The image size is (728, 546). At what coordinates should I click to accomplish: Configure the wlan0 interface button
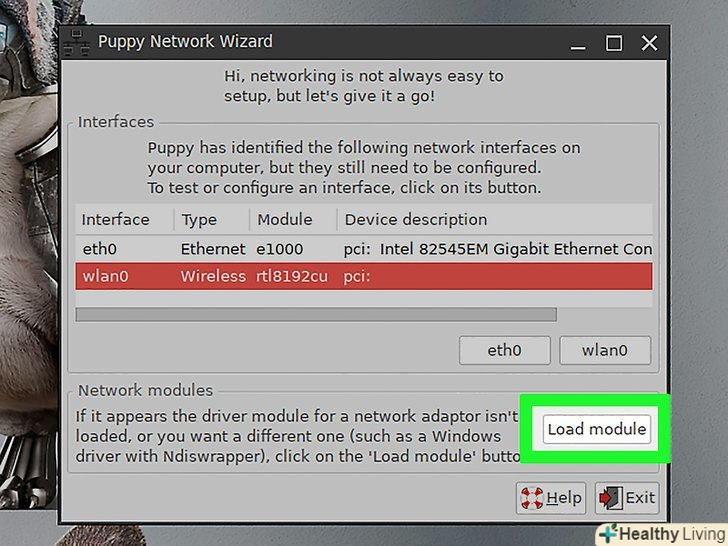(605, 350)
